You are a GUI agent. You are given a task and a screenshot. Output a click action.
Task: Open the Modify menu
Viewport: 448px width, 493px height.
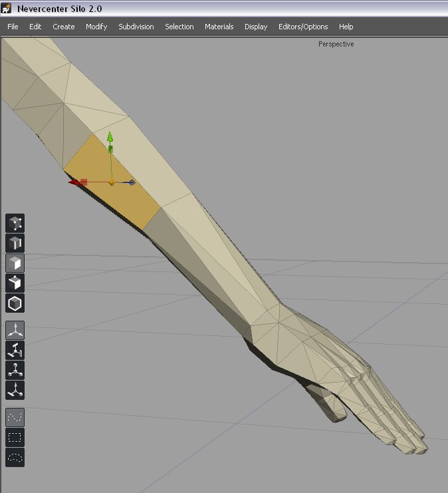coord(96,27)
